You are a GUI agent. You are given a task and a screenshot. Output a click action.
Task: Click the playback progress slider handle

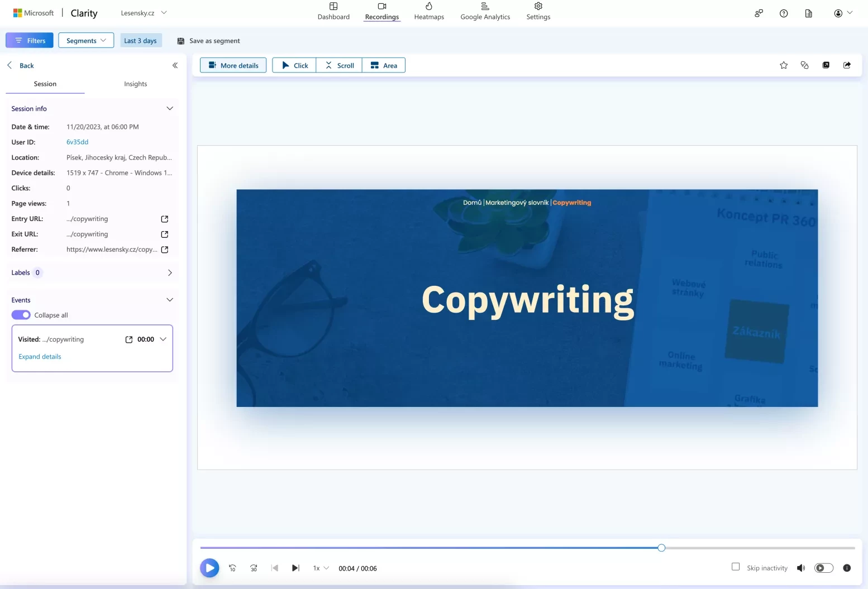[661, 548]
